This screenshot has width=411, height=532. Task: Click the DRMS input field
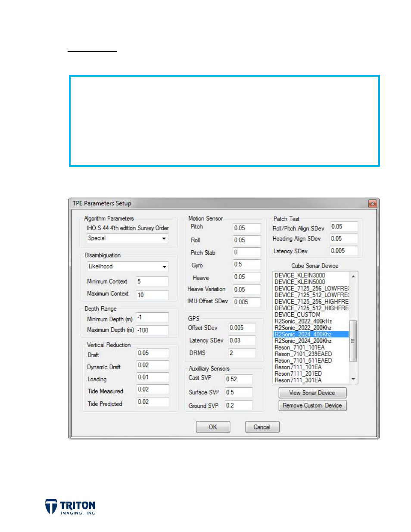242,353
